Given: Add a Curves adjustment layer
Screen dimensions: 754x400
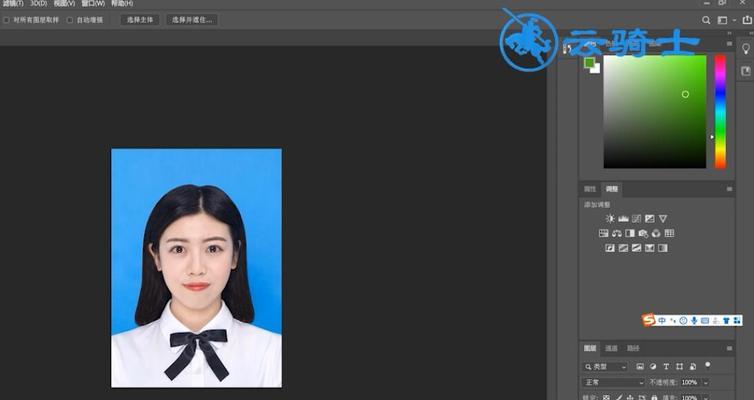Looking at the screenshot, I should 637,219.
